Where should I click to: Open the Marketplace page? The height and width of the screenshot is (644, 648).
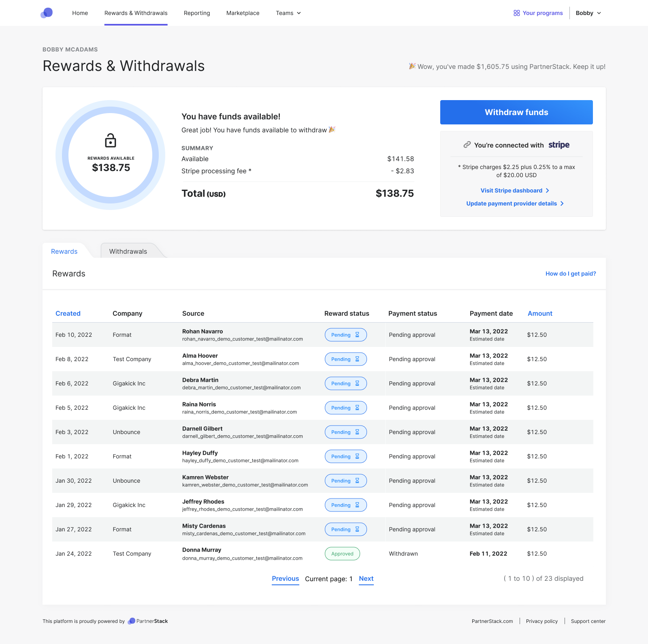pos(243,13)
